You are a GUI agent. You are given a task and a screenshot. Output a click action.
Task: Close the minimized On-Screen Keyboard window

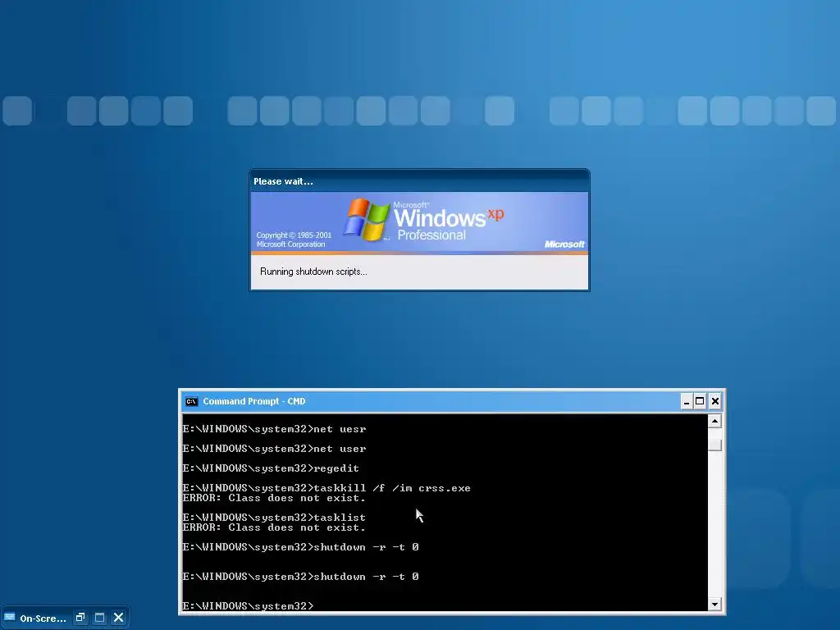[118, 618]
